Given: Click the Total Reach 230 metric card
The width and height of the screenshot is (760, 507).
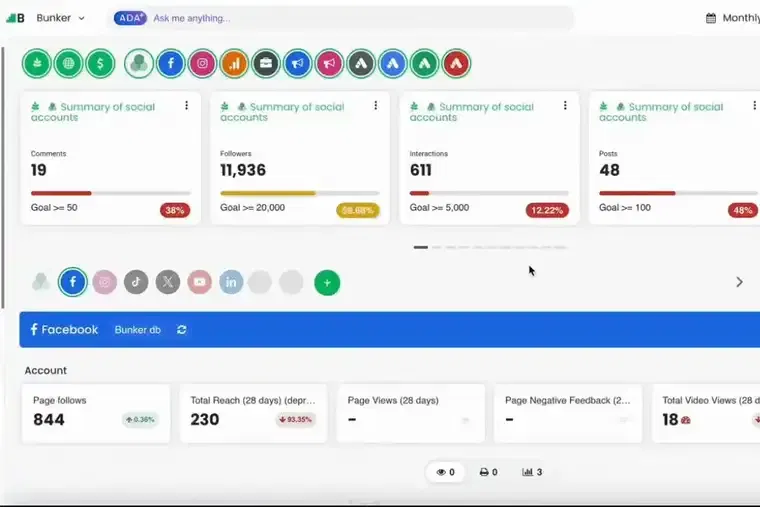Looking at the screenshot, I should (x=253, y=413).
